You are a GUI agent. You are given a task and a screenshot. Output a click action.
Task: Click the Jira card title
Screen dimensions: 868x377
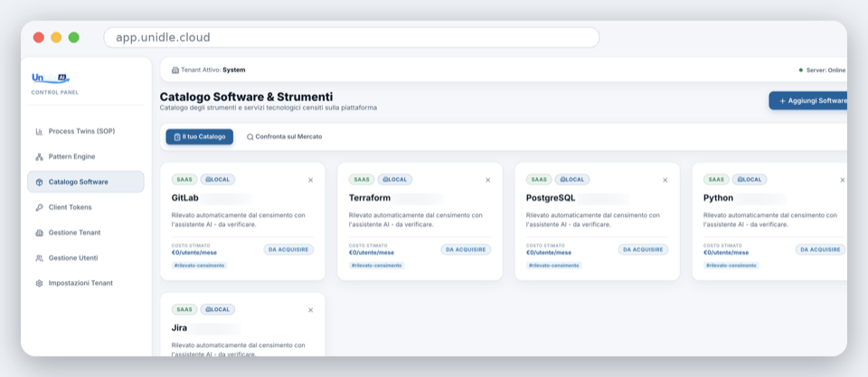(179, 328)
